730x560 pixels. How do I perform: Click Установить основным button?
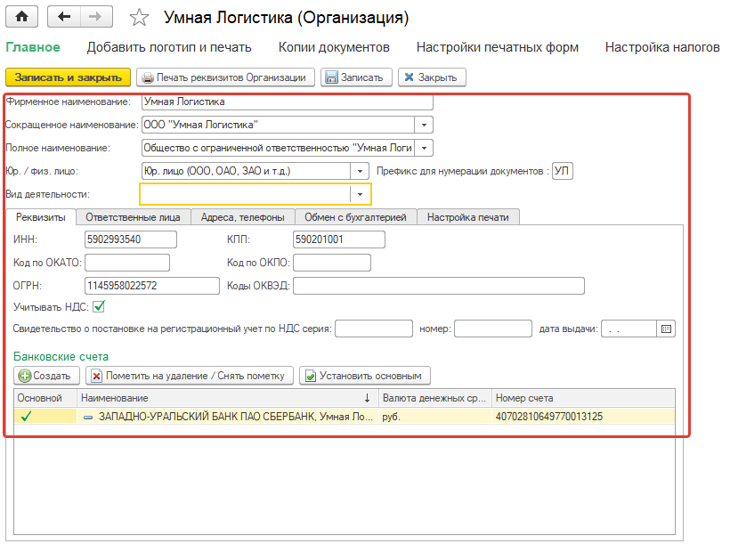[x=364, y=376]
